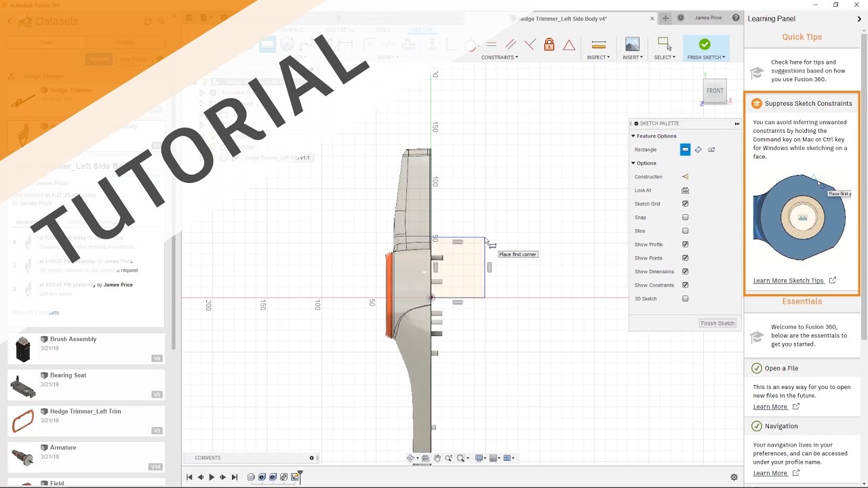The height and width of the screenshot is (488, 868).
Task: Enable the Snap checkbox
Action: click(685, 218)
